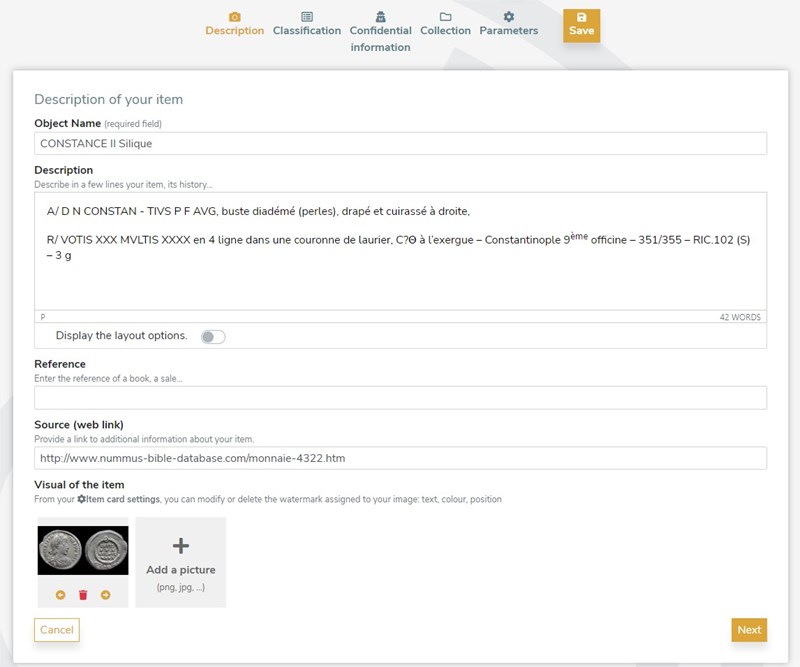
Task: Click the 'R/ VOTIS XXX MVLTIS' line
Action: pos(398,247)
